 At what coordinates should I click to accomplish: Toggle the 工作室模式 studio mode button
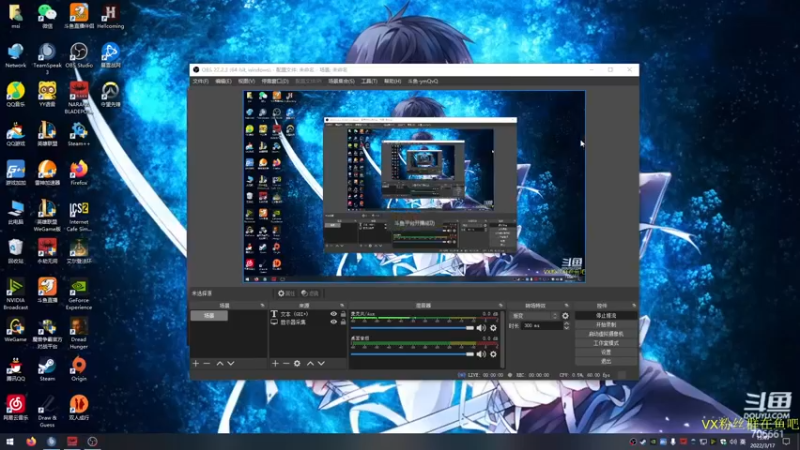[606, 343]
